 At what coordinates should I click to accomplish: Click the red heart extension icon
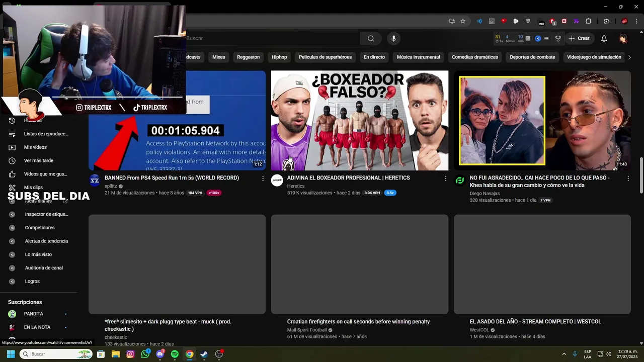[x=504, y=21]
